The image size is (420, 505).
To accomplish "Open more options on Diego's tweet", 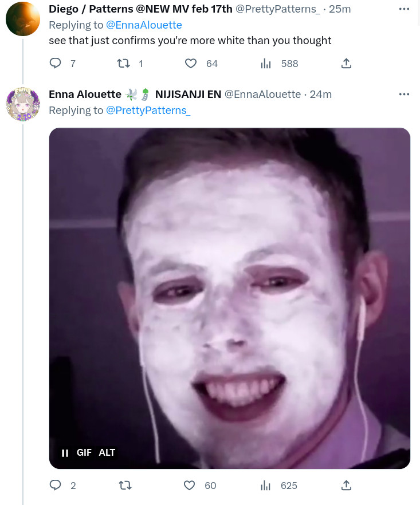I will (404, 9).
